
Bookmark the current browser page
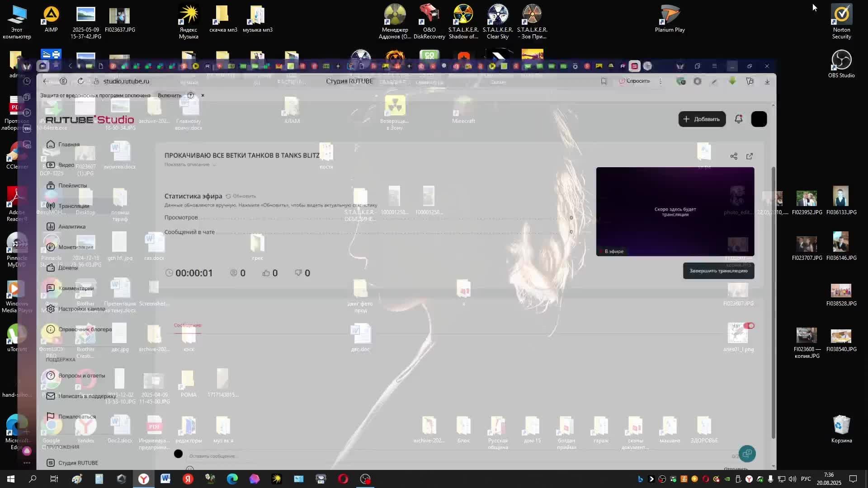coord(604,81)
